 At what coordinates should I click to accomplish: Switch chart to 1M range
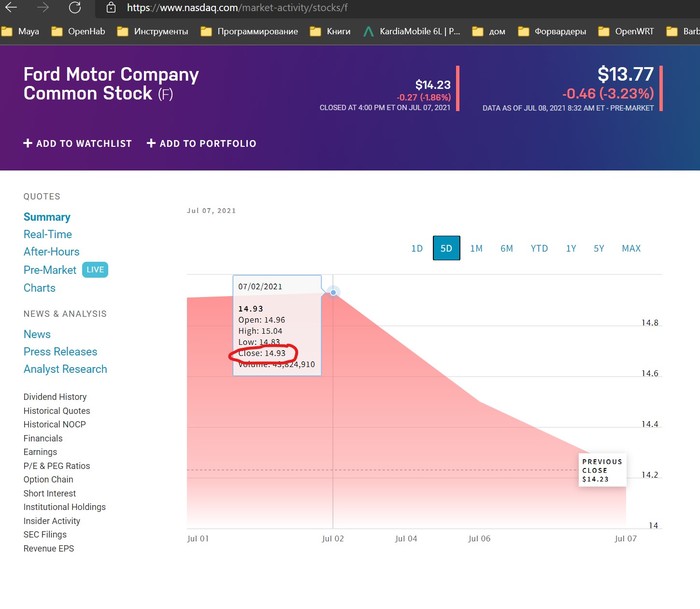476,248
